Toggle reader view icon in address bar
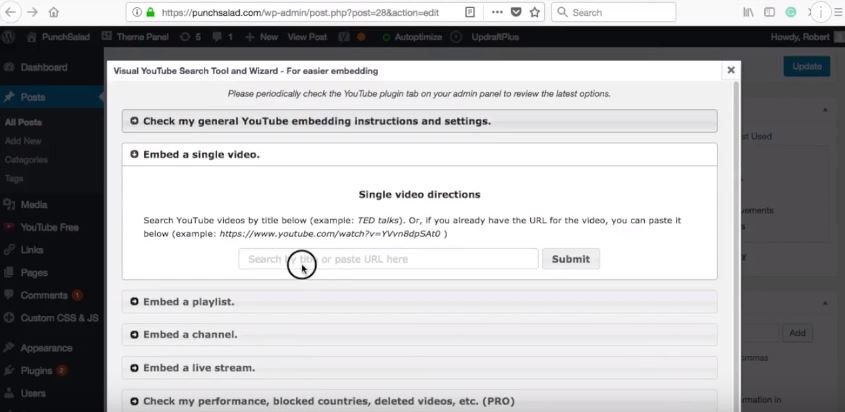 pos(470,12)
